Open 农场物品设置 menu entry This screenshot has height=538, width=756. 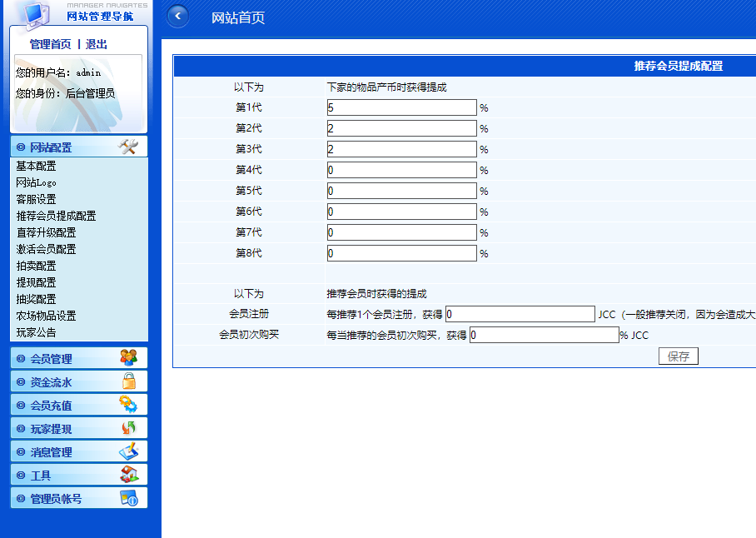coord(46,316)
